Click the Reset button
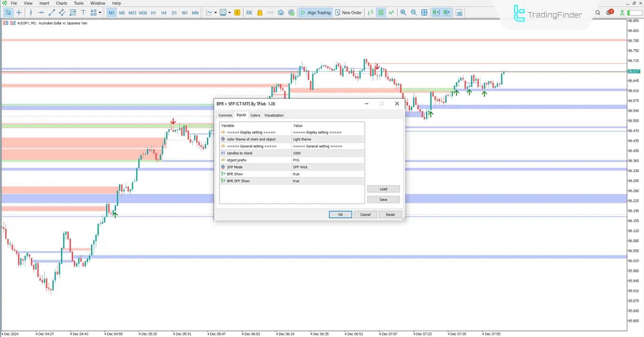 tap(390, 215)
